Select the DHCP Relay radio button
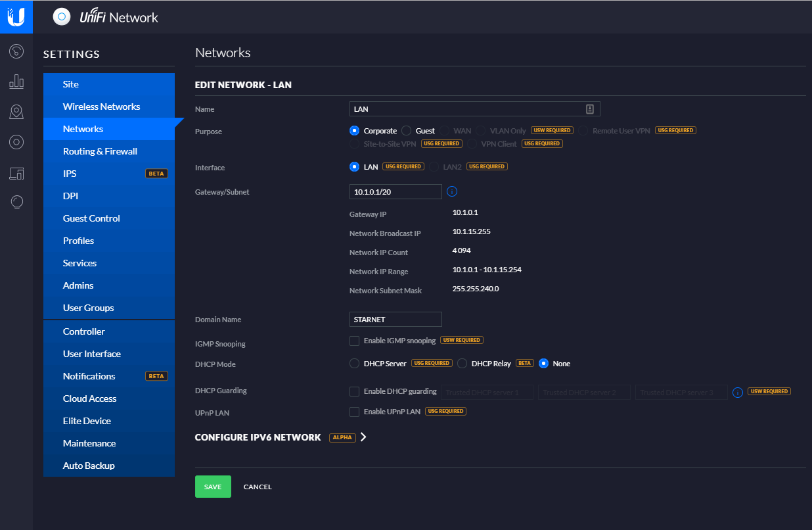Image resolution: width=812 pixels, height=530 pixels. pyautogui.click(x=462, y=364)
